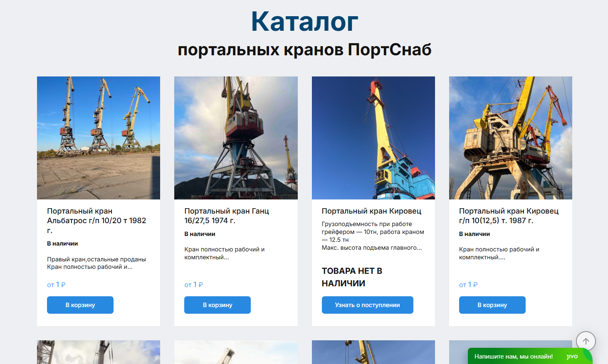Click the Ганц crane price от 1 ₽
This screenshot has width=608, height=364.
(193, 285)
